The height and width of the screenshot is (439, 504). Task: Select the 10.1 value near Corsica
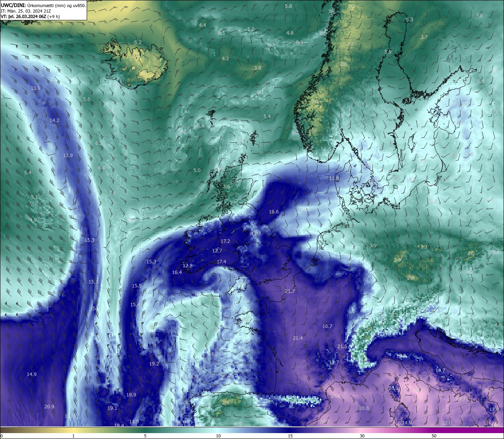pyautogui.click(x=394, y=387)
